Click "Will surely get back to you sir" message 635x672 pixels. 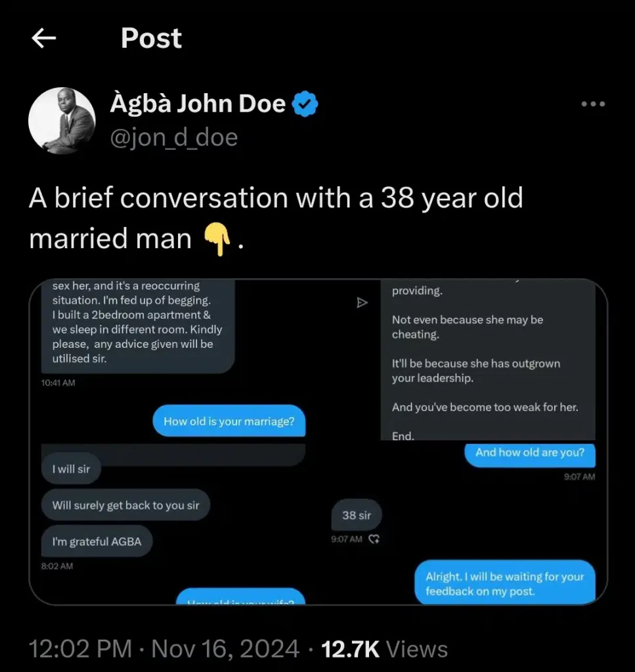(125, 505)
